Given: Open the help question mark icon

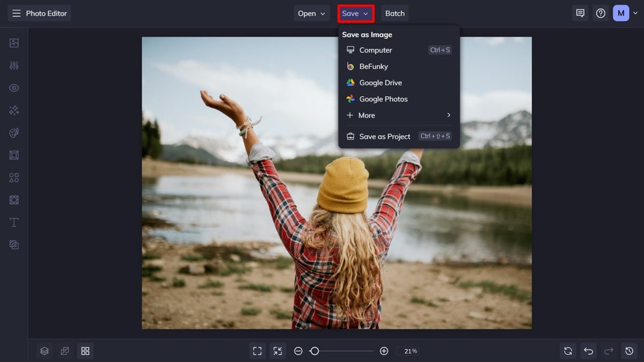Looking at the screenshot, I should (600, 13).
